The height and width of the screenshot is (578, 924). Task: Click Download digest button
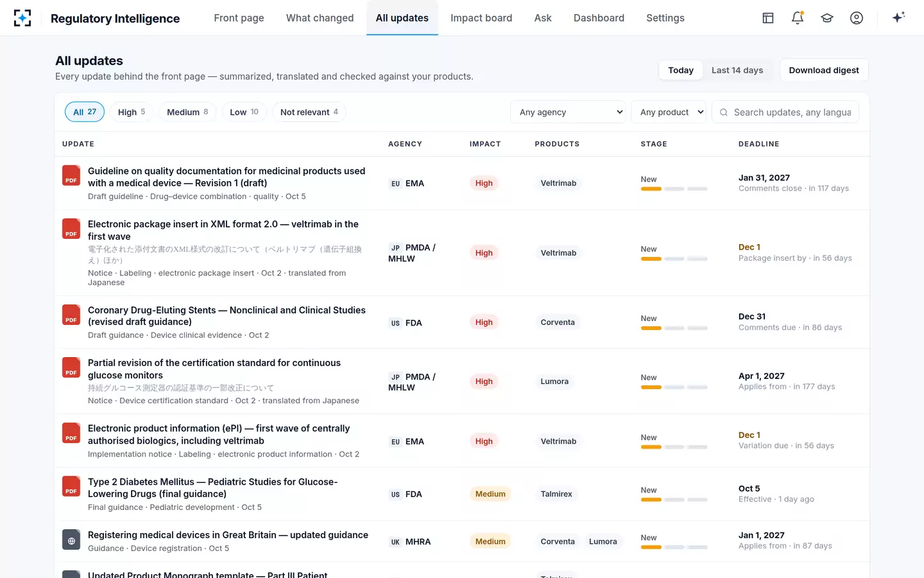[x=824, y=70]
